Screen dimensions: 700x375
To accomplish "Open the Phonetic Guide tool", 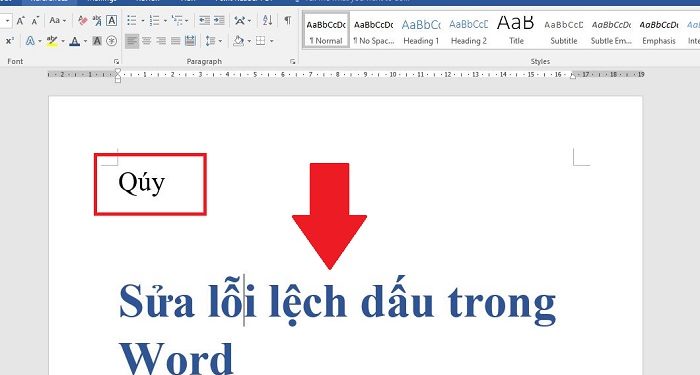I will [x=97, y=21].
